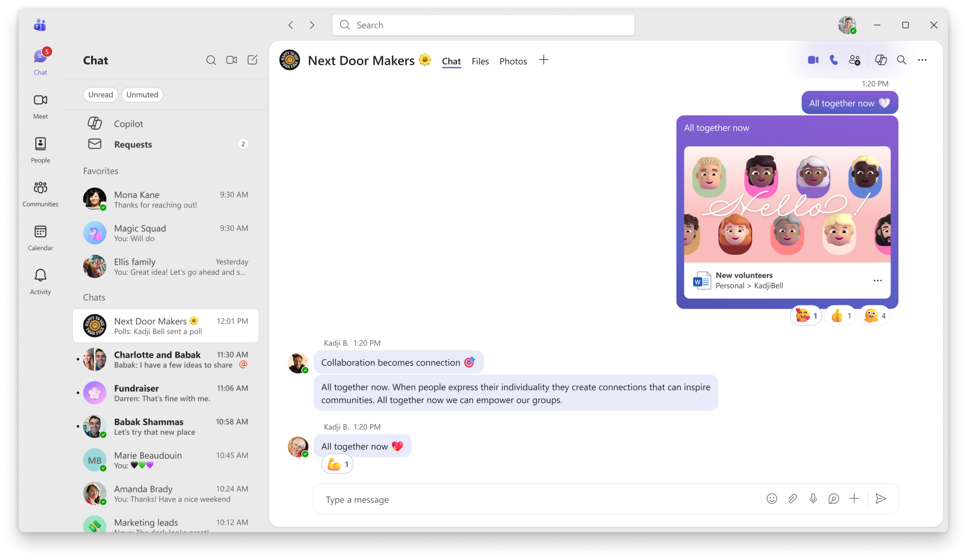Toggle the Unread filter
This screenshot has height=560, width=967.
(100, 94)
